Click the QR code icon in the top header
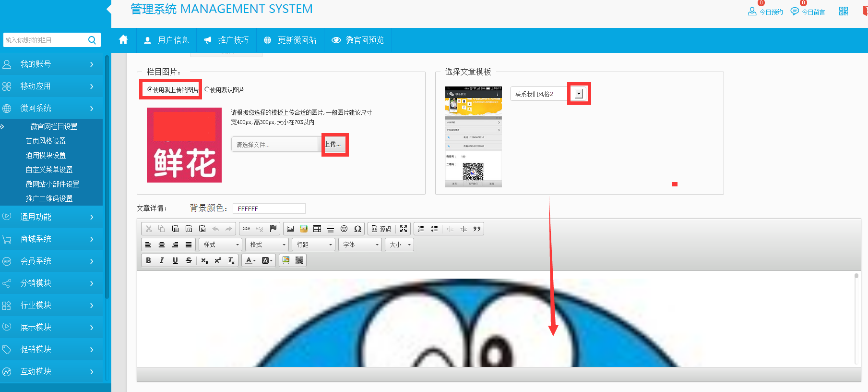 tap(844, 11)
